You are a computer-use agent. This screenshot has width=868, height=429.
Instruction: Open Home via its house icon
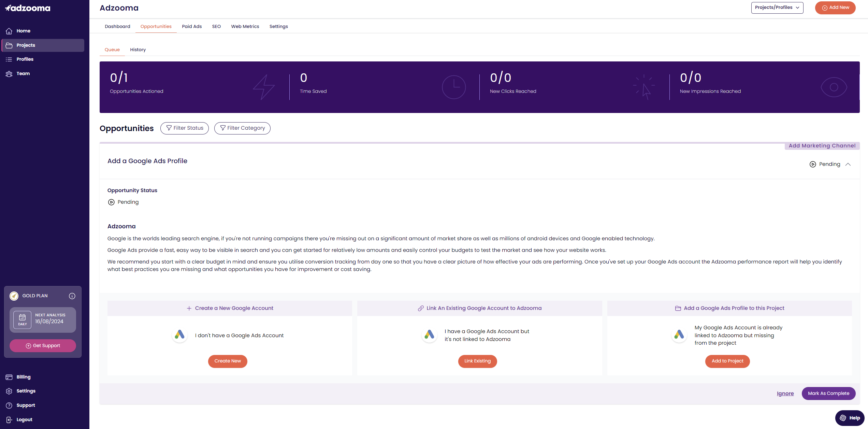coord(9,31)
